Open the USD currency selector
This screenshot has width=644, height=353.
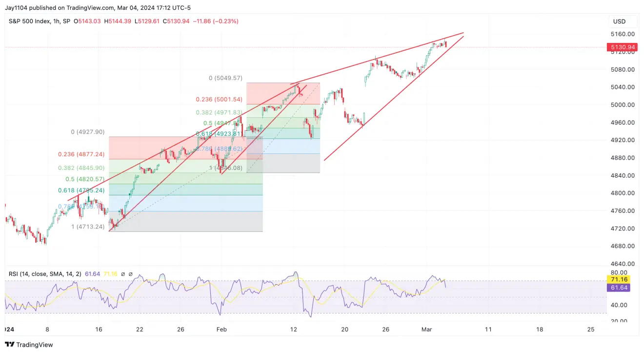pos(623,21)
